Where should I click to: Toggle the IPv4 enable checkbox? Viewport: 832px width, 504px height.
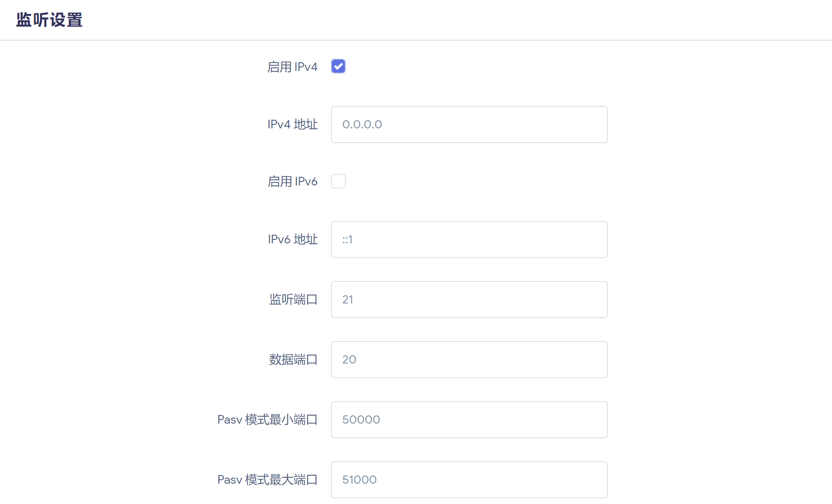(x=338, y=66)
